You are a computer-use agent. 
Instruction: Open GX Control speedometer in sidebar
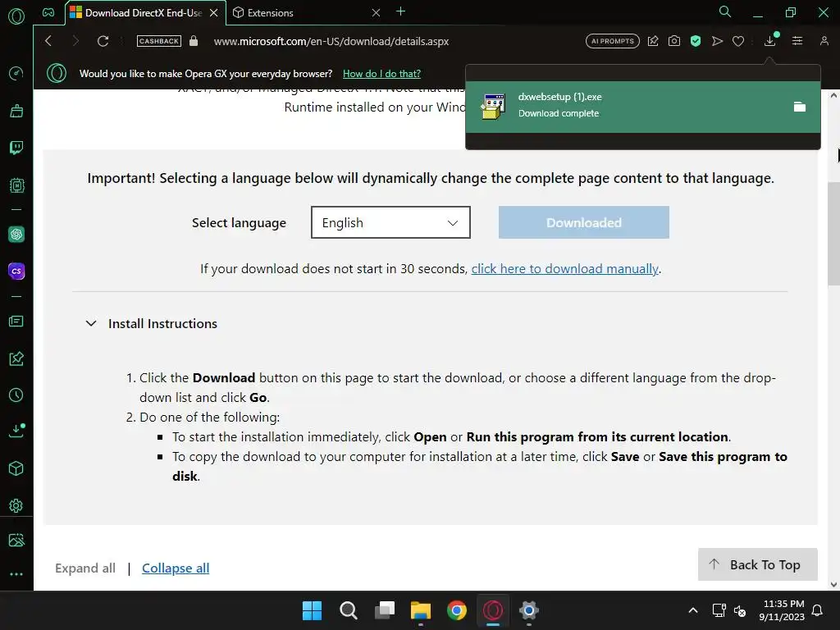coord(16,73)
